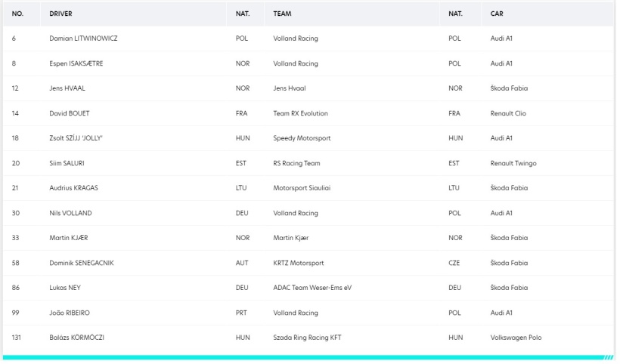Click the NO. column header
The width and height of the screenshot is (620, 364).
[x=17, y=14]
